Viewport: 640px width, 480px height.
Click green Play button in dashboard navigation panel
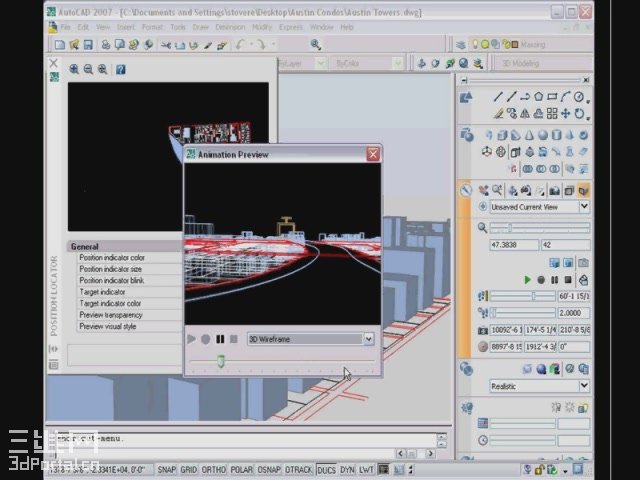click(x=527, y=280)
